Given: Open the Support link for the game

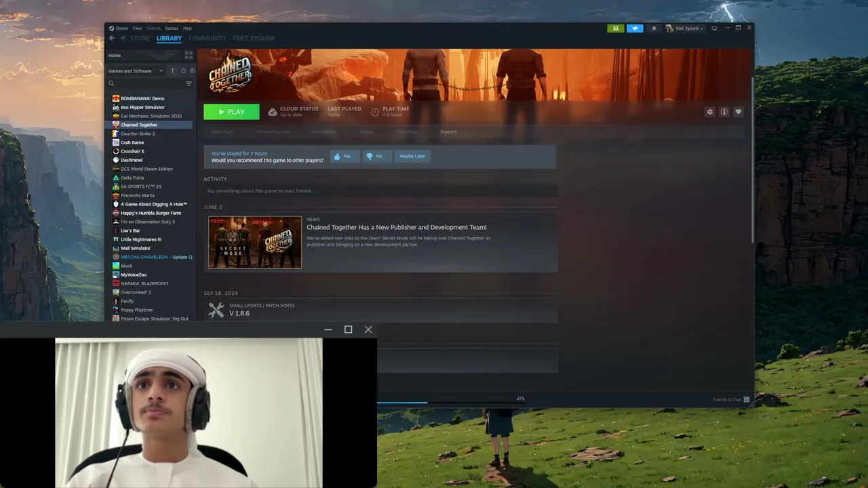Looking at the screenshot, I should (448, 131).
